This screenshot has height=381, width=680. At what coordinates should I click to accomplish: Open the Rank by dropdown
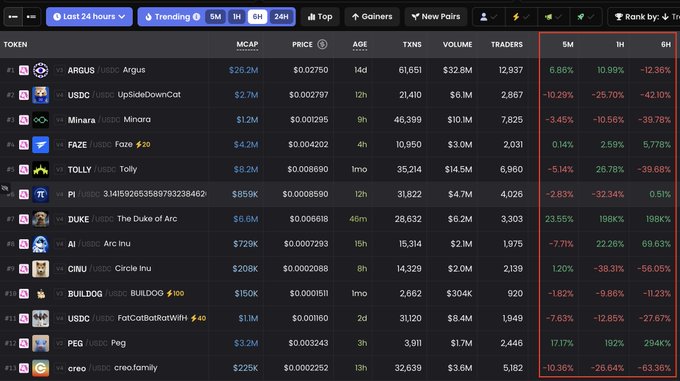tap(644, 17)
